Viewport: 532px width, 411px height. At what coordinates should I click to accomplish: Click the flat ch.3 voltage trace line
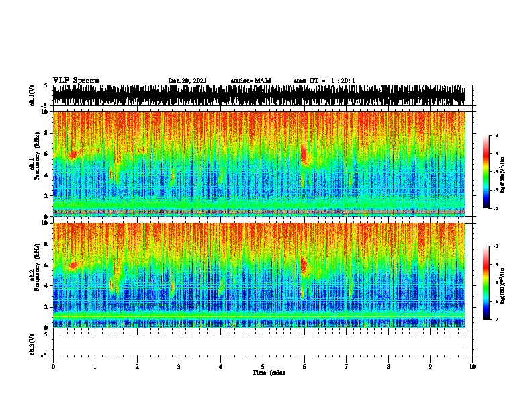[259, 345]
